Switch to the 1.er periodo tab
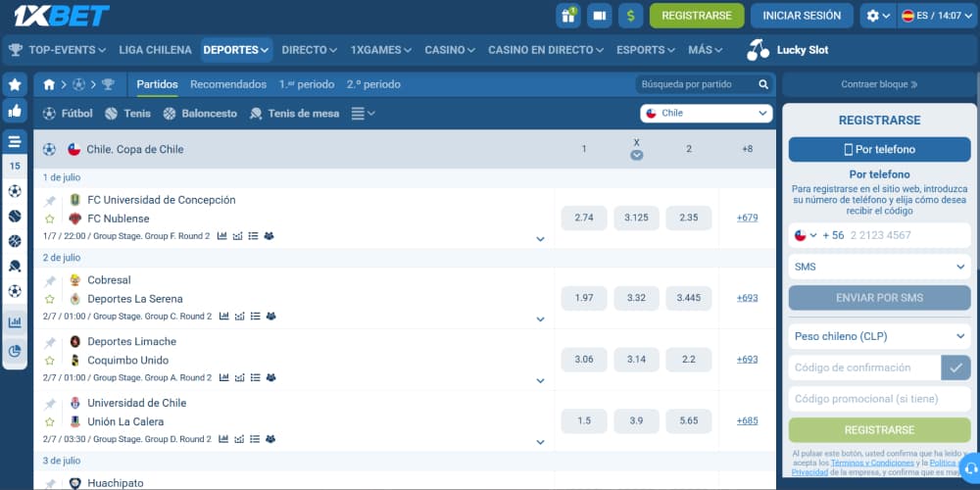The width and height of the screenshot is (980, 490). 306,84
